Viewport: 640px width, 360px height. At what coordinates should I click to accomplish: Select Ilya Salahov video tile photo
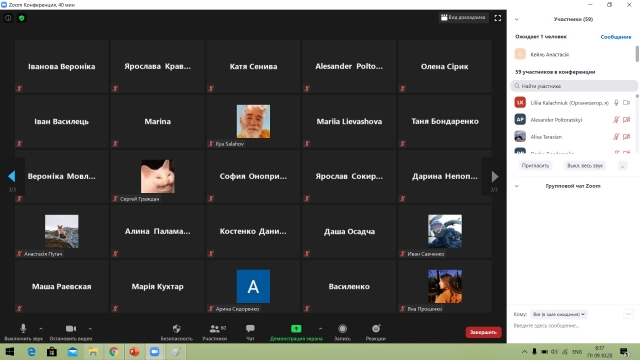(x=253, y=121)
